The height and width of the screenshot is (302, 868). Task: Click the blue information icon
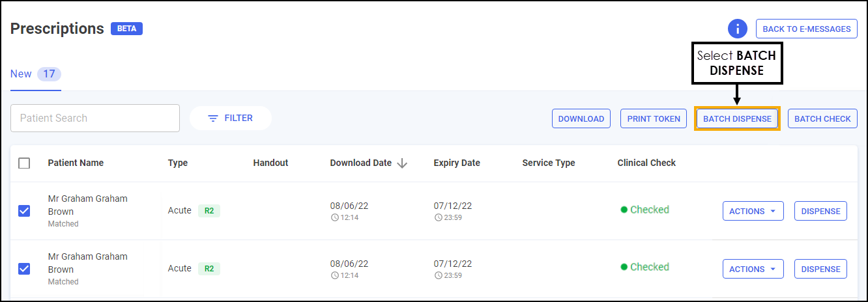[x=738, y=29]
